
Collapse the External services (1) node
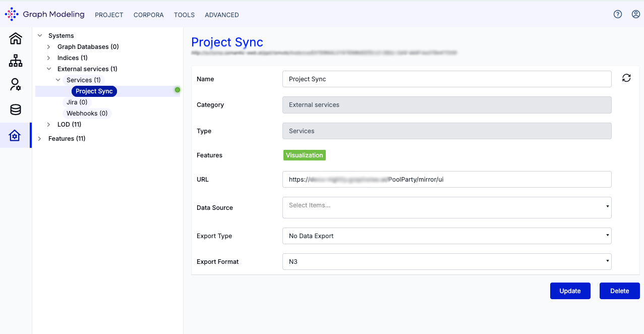(x=49, y=69)
